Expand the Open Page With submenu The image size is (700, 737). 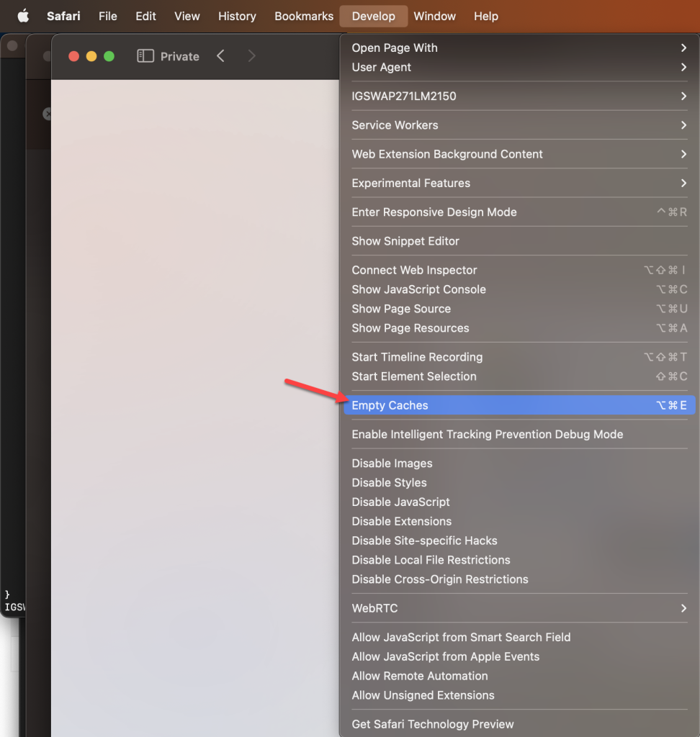[x=519, y=48]
